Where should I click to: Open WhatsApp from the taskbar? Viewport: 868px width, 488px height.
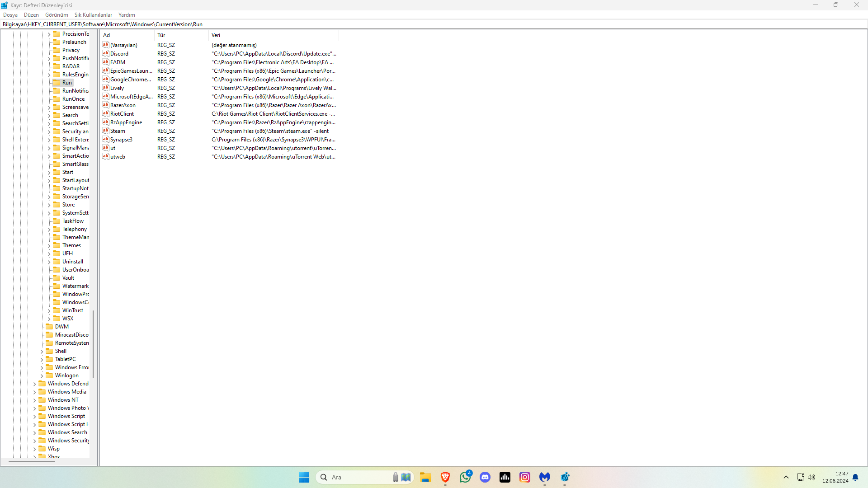click(x=465, y=477)
